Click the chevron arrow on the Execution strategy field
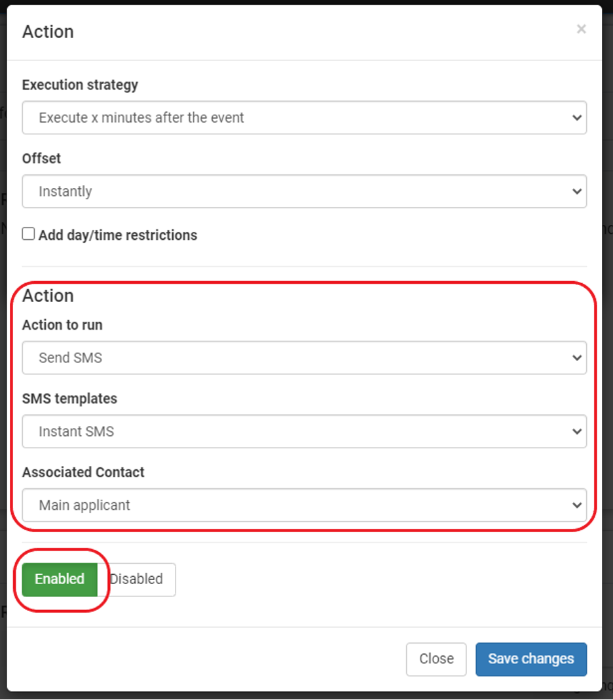 click(x=577, y=118)
